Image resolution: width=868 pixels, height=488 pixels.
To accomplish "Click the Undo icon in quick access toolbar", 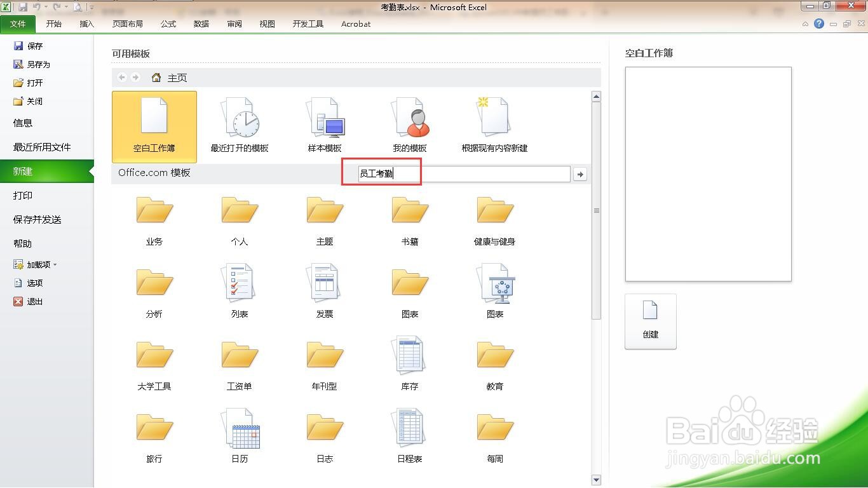I will pyautogui.click(x=37, y=7).
